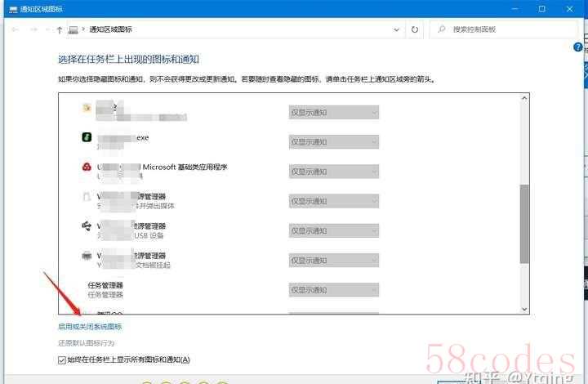Viewport: 588px width, 384px height.
Task: Click the refresh button beside address bar
Action: pyautogui.click(x=415, y=29)
